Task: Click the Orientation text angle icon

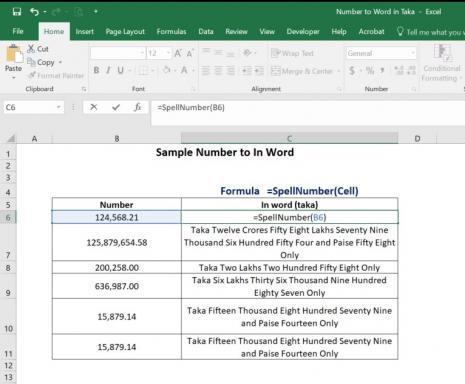Action: click(247, 52)
